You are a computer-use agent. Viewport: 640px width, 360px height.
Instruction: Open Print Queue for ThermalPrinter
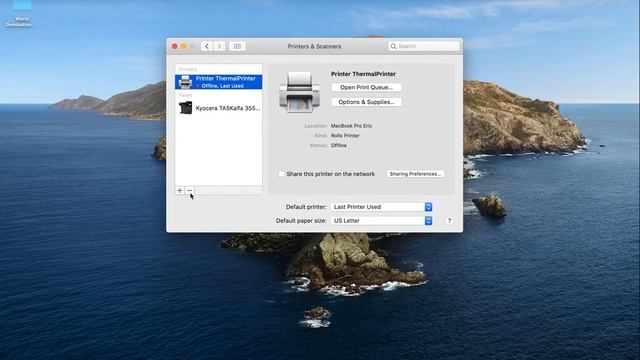[x=367, y=87]
